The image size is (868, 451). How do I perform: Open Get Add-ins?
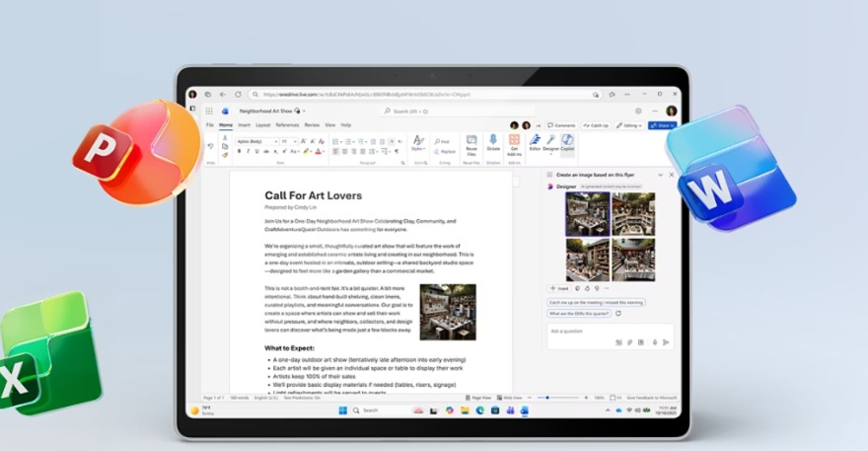[514, 145]
